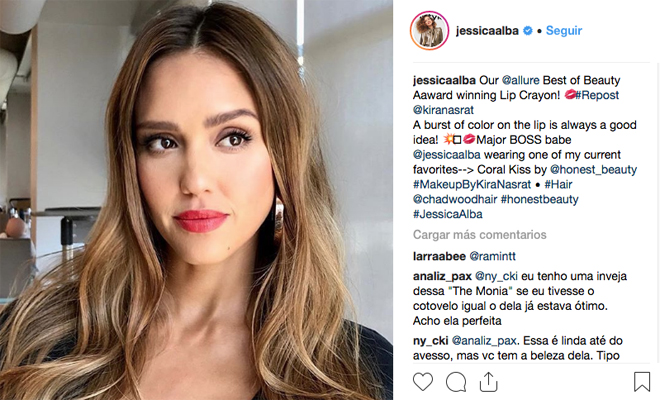The height and width of the screenshot is (400, 660).
Task: Open commenter larraabee's profile
Action: tap(439, 256)
